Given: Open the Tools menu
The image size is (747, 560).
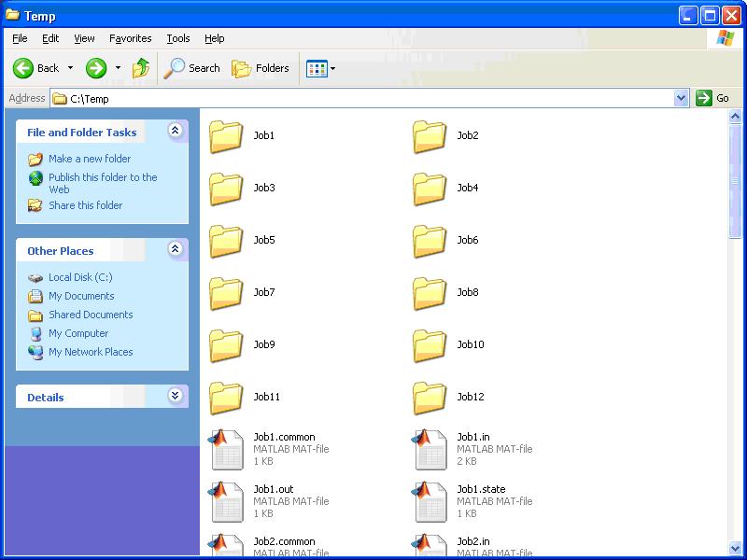Looking at the screenshot, I should tap(177, 38).
